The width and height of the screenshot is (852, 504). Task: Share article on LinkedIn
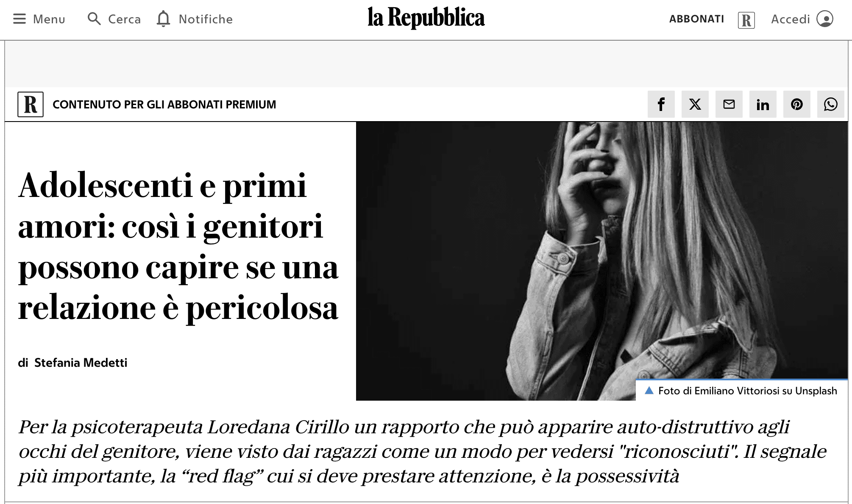click(763, 104)
